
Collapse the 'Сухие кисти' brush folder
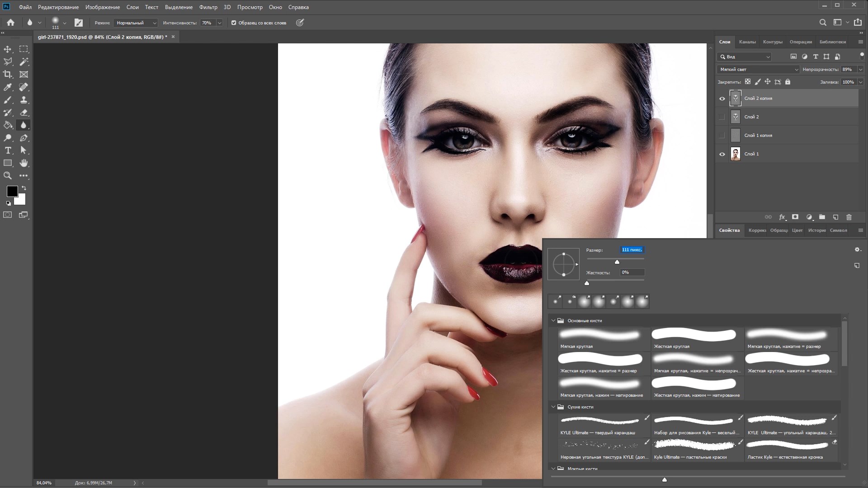pos(553,407)
